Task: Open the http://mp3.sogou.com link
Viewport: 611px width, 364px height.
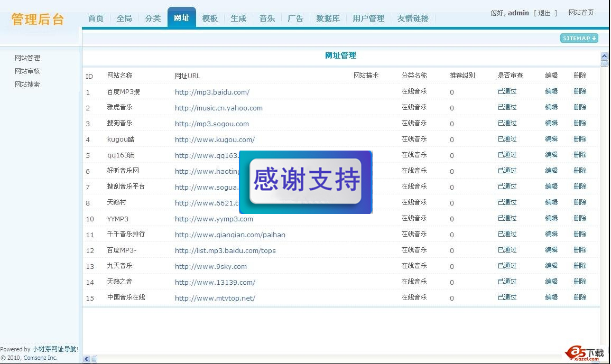Action: pyautogui.click(x=211, y=124)
